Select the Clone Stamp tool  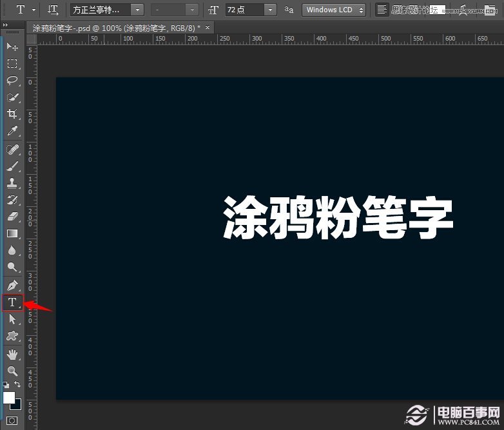pos(12,183)
